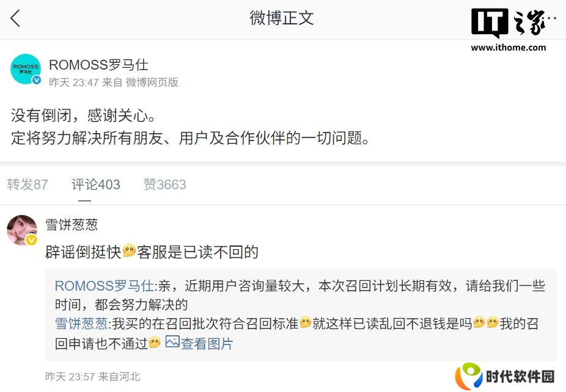
Task: Select the 评论403 tab
Action: pos(95,184)
